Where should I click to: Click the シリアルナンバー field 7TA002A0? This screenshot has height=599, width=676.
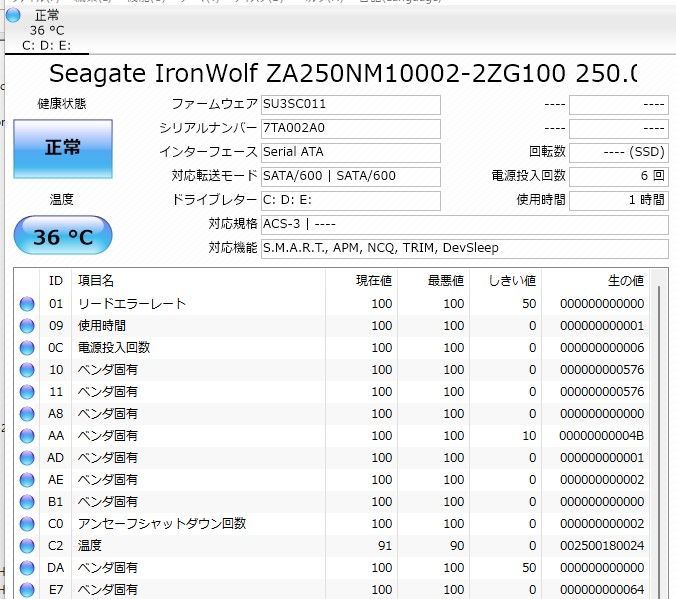tap(351, 129)
